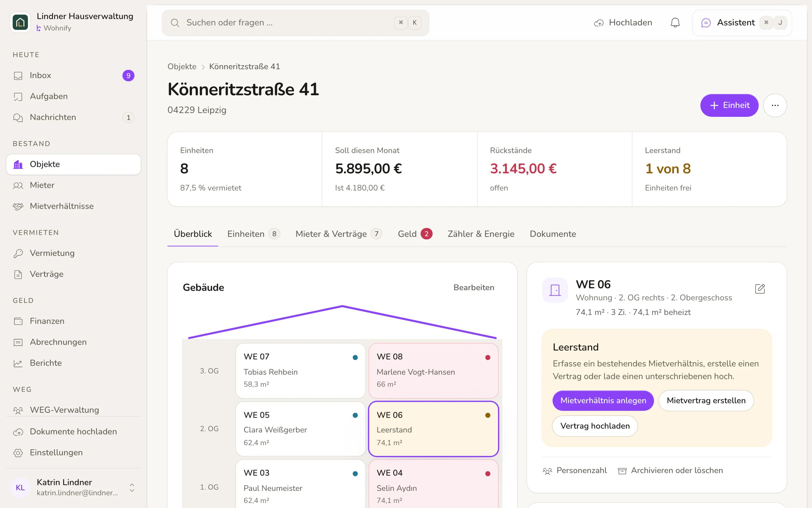
Task: Click Vertrag hochladen
Action: tap(595, 426)
